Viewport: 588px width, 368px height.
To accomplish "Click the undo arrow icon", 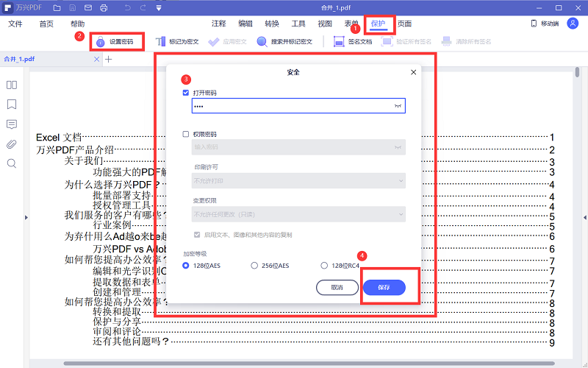I will (127, 7).
